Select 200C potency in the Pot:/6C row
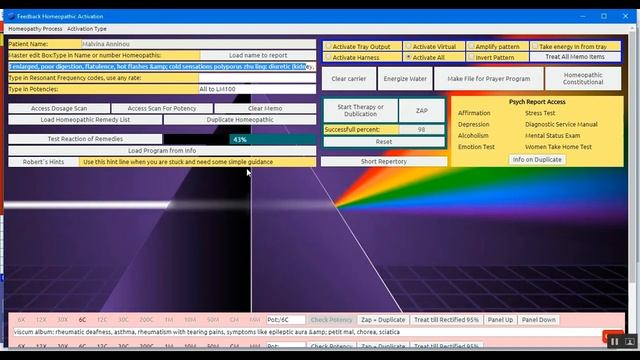Screen dimensions: 640x360 [x=147, y=320]
